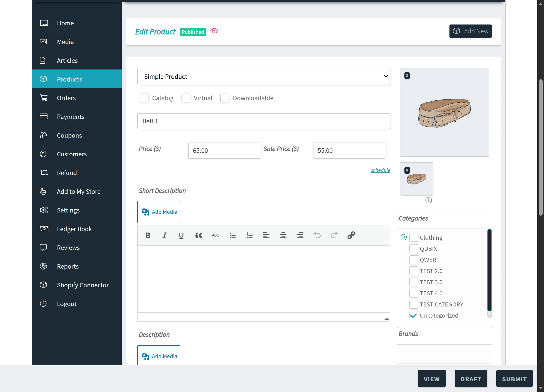Click the Categories list scrollbar
The height and width of the screenshot is (392, 544).
(489, 270)
